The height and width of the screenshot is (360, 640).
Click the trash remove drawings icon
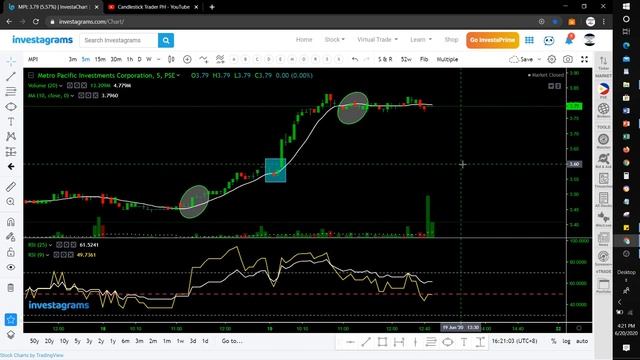11,288
